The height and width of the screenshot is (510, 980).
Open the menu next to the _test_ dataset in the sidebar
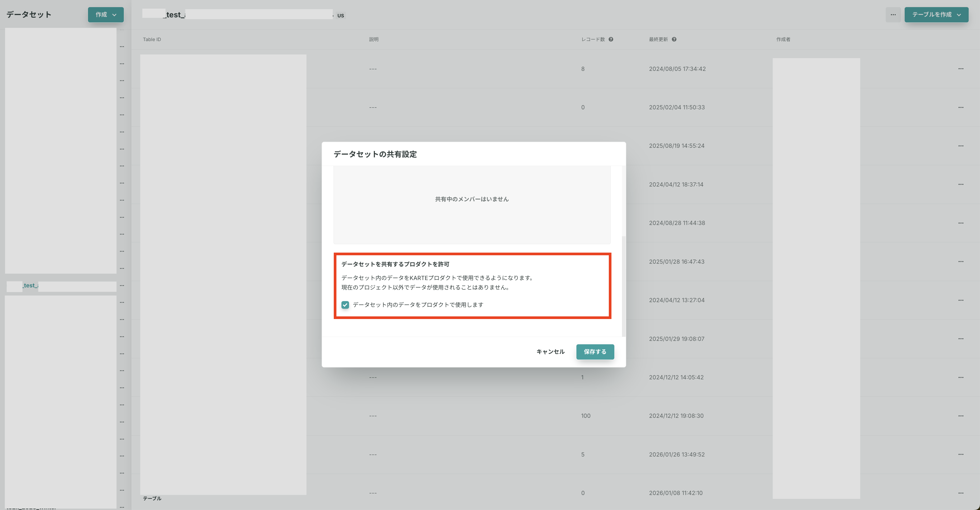click(122, 285)
